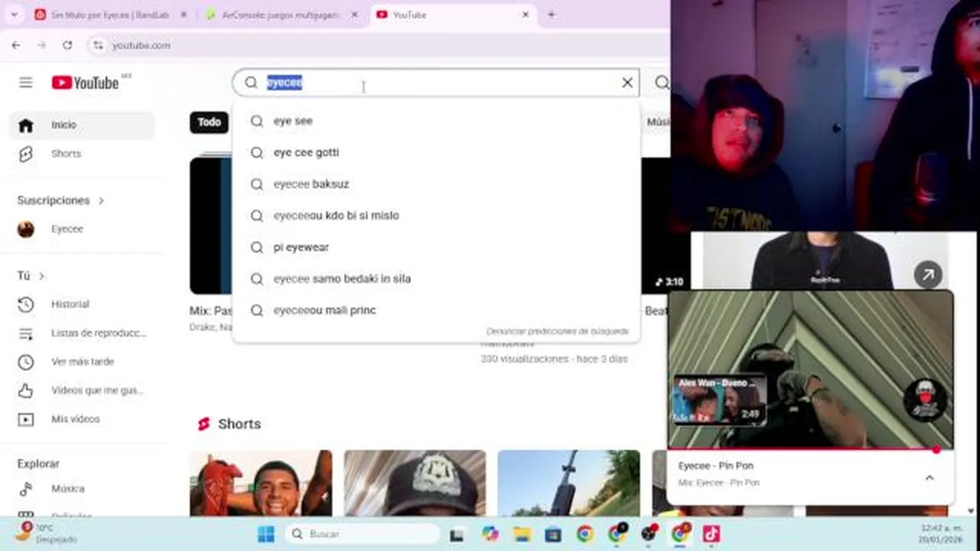Open the 'Alex Wan' end-screen suggested video
980x551 pixels.
tap(720, 399)
